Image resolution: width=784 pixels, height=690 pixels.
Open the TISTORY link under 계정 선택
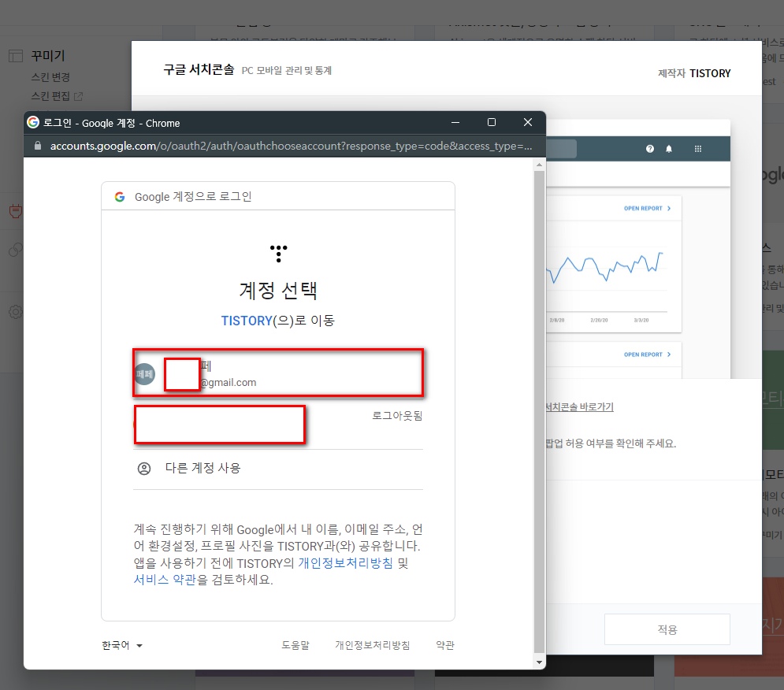pos(247,321)
